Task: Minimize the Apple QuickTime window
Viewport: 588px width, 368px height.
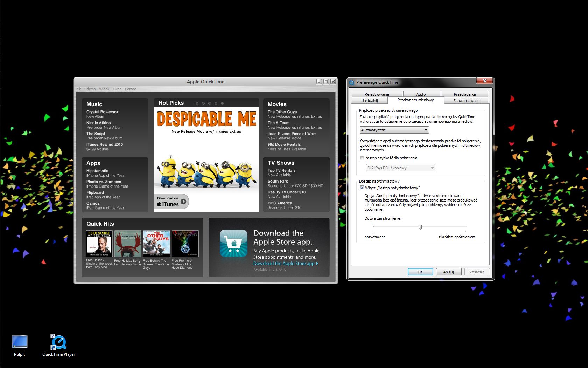Action: 319,82
